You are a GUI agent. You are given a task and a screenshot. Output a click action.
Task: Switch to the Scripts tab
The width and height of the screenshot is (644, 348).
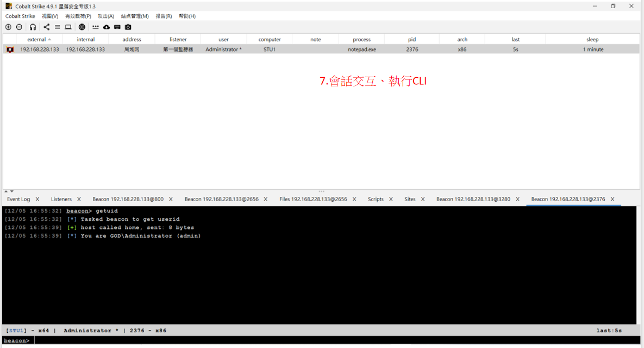[376, 199]
